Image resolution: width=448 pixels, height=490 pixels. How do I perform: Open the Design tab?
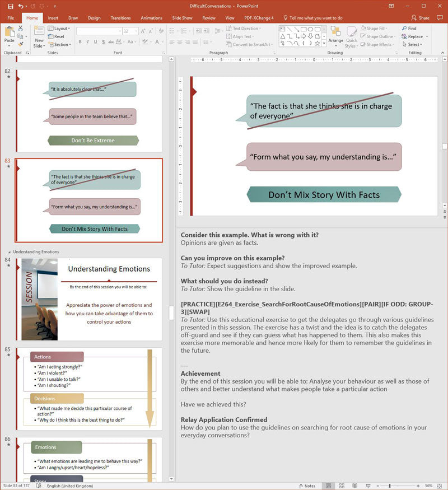pos(94,18)
